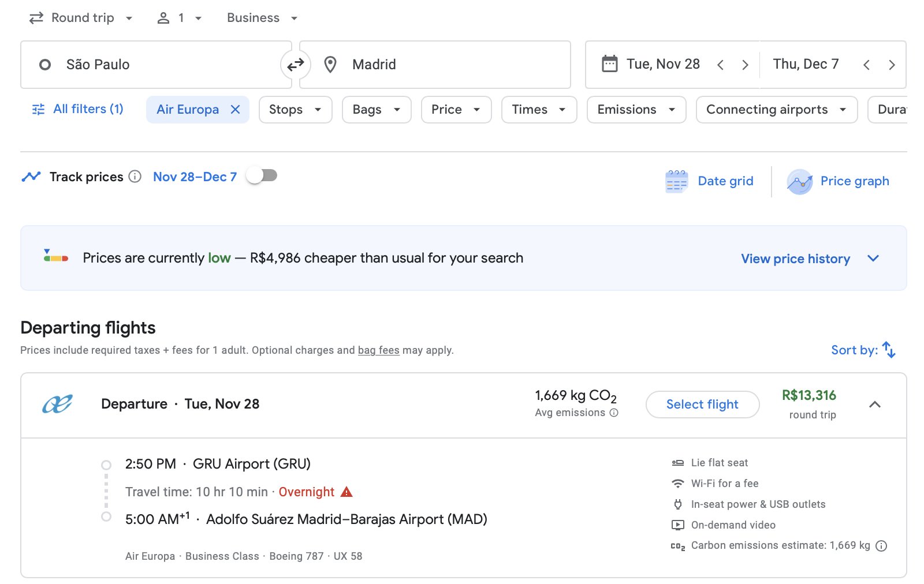Click the Track prices info icon
The height and width of the screenshot is (584, 924).
(x=135, y=177)
